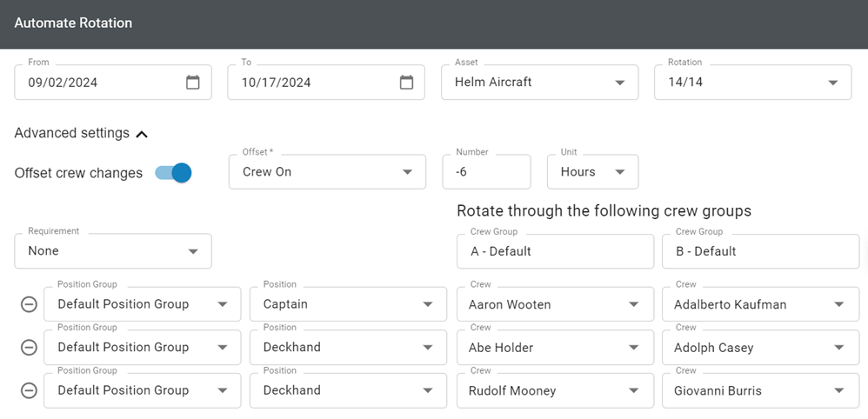Click the B - Default crew group field
Image resolution: width=868 pixels, height=419 pixels.
(x=761, y=251)
